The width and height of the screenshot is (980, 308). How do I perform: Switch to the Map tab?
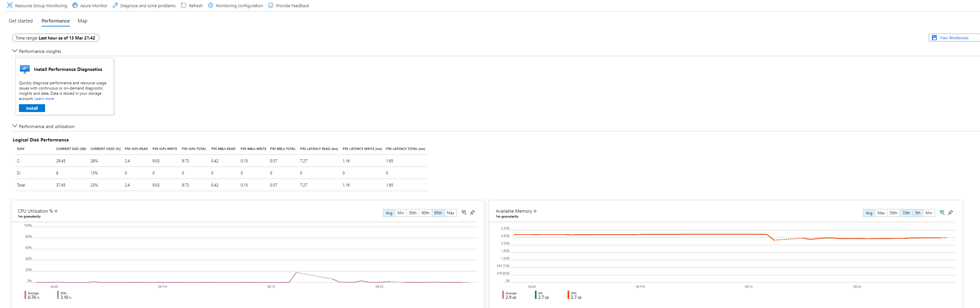click(82, 21)
